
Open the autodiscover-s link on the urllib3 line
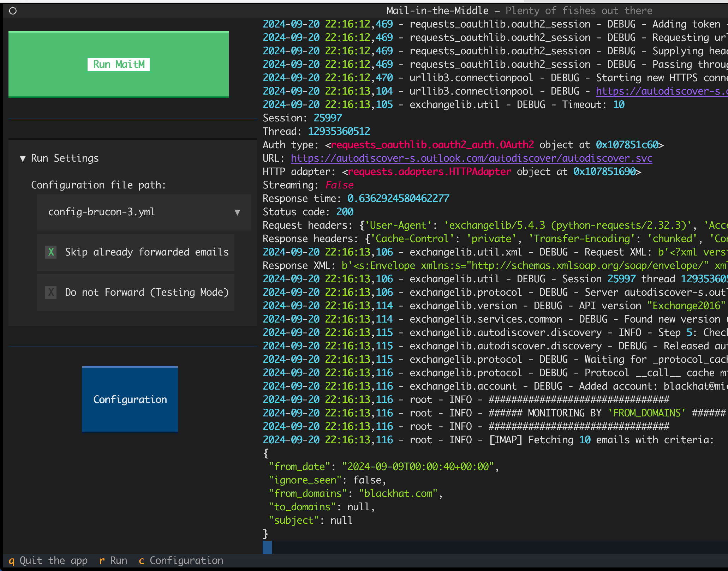click(660, 91)
